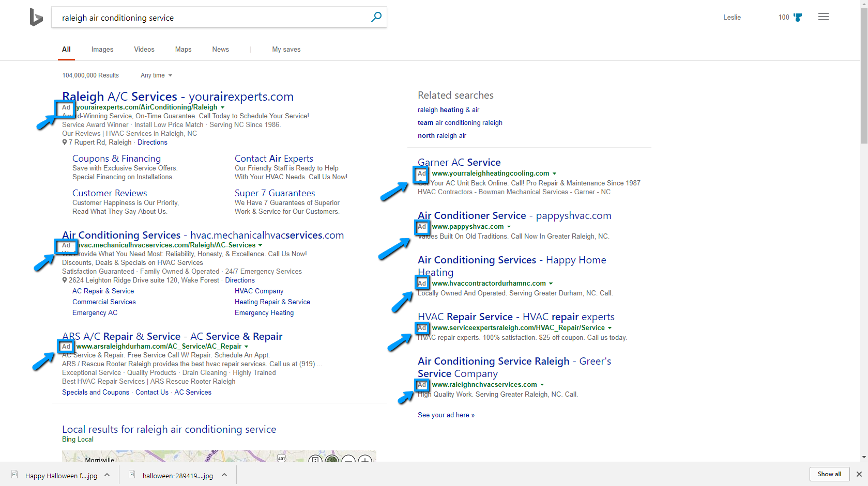The height and width of the screenshot is (486, 868).
Task: Click the Ad badge next to yourairexperts.com
Action: [66, 108]
